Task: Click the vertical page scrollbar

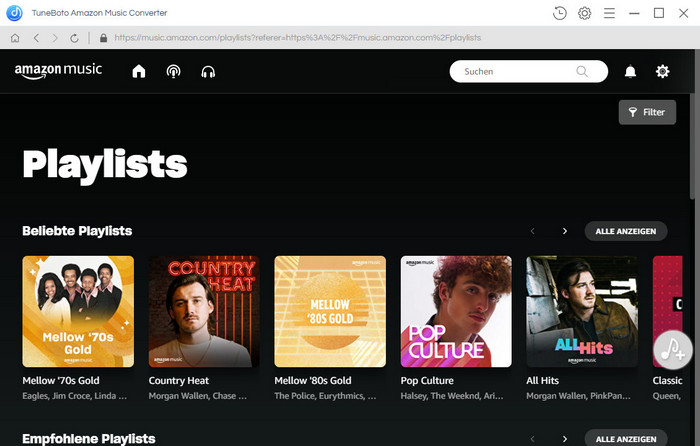Action: (x=692, y=147)
